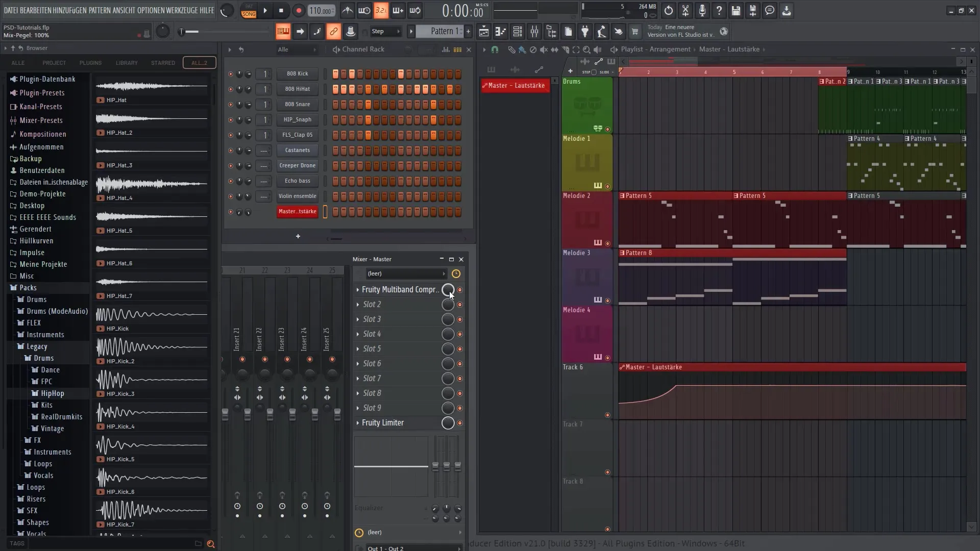
Task: Click the Master..tstärke automation channel
Action: (297, 212)
